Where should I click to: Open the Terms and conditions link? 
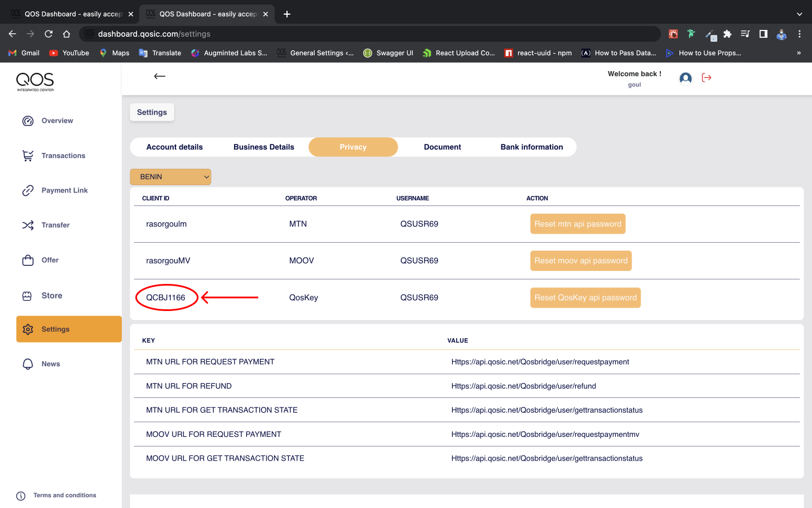(x=64, y=496)
